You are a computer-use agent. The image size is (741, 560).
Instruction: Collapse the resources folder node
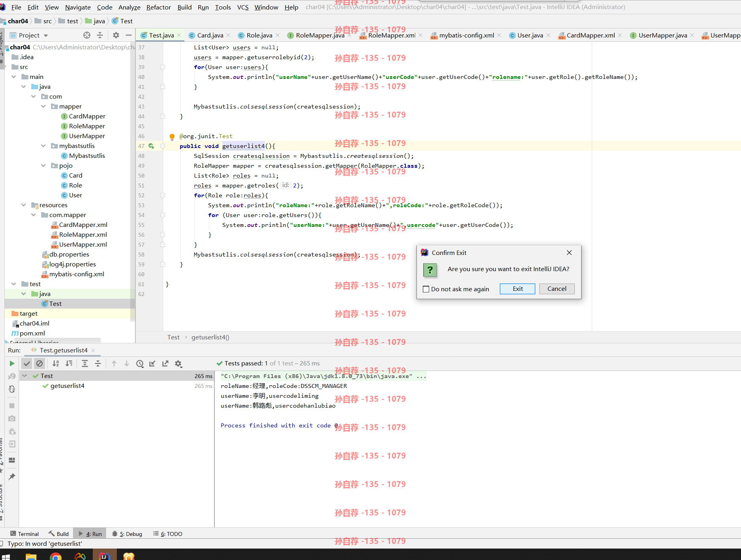pyautogui.click(x=24, y=205)
